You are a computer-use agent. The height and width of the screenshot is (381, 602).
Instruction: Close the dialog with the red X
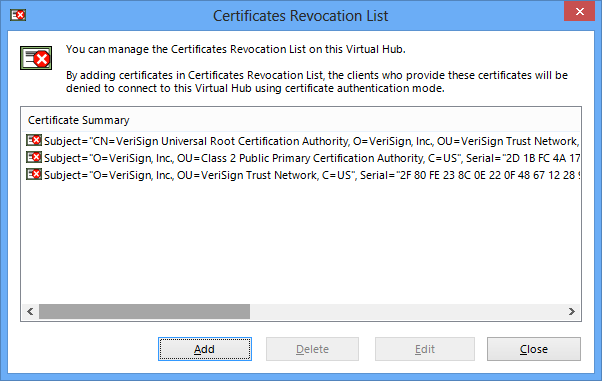(579, 12)
